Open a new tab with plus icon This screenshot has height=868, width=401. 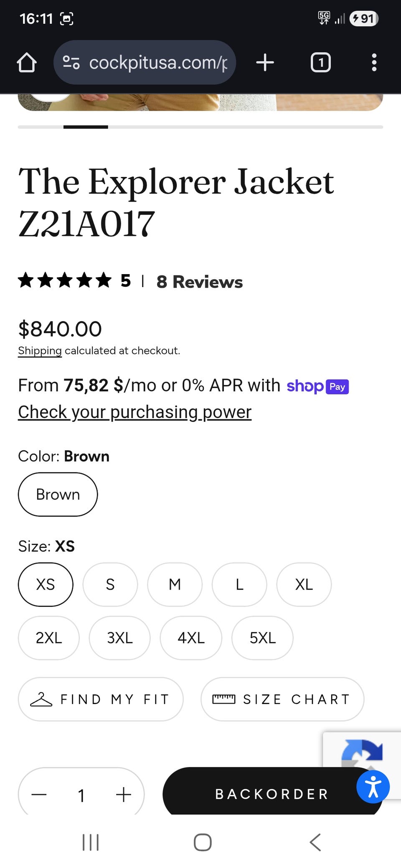point(265,63)
